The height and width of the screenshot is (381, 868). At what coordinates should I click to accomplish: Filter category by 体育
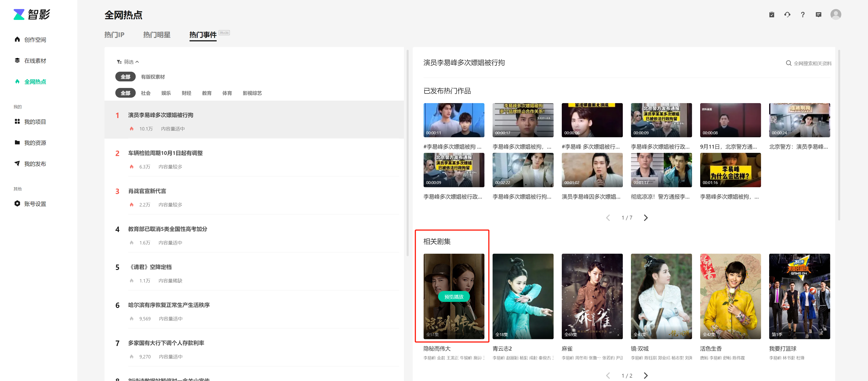(227, 93)
